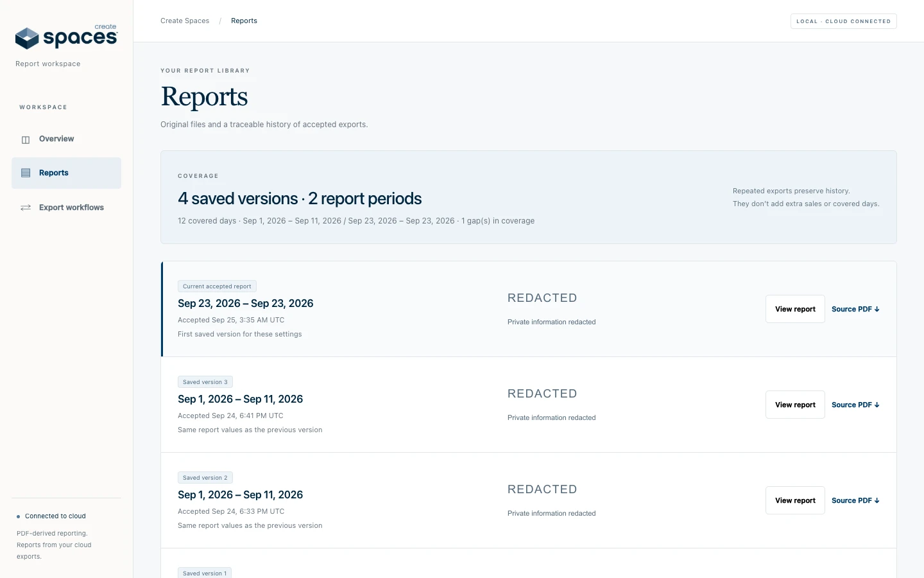The width and height of the screenshot is (924, 578).
Task: Download Source PDF for current accepted report
Action: click(855, 309)
